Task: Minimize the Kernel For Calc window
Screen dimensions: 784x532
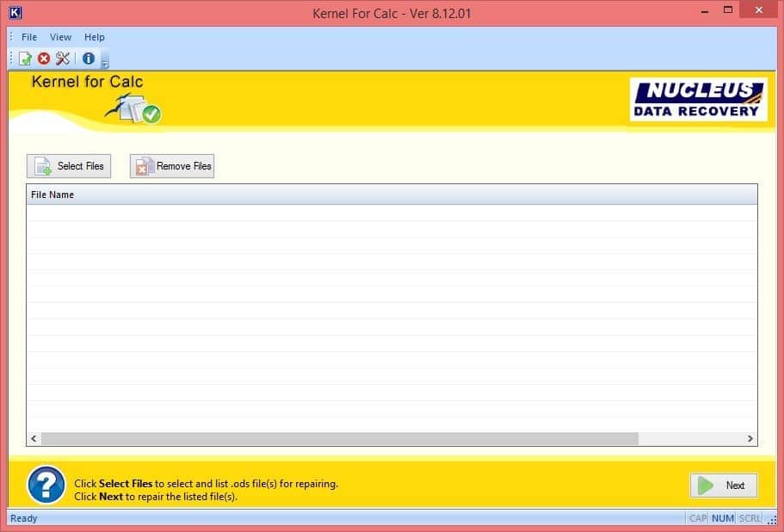Action: (x=705, y=10)
